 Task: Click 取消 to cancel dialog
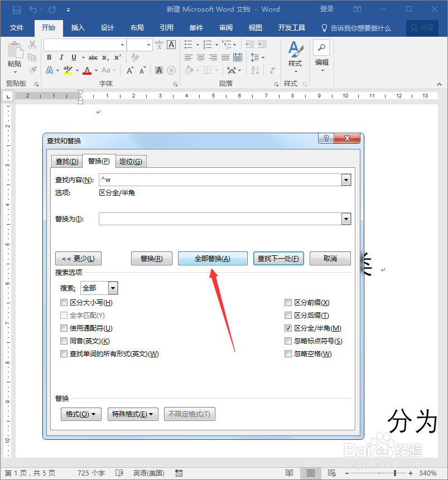pyautogui.click(x=330, y=259)
